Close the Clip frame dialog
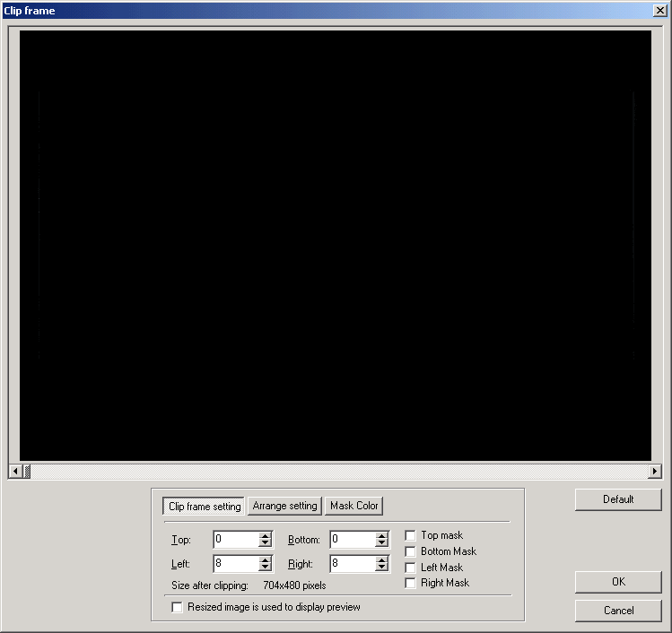Screen dimensions: 672x633 point(659,10)
